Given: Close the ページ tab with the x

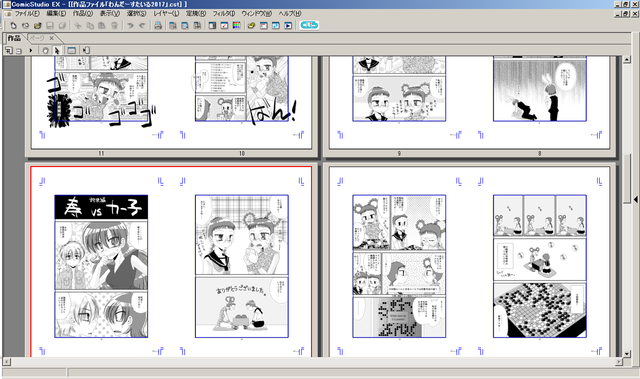Looking at the screenshot, I should [51, 38].
